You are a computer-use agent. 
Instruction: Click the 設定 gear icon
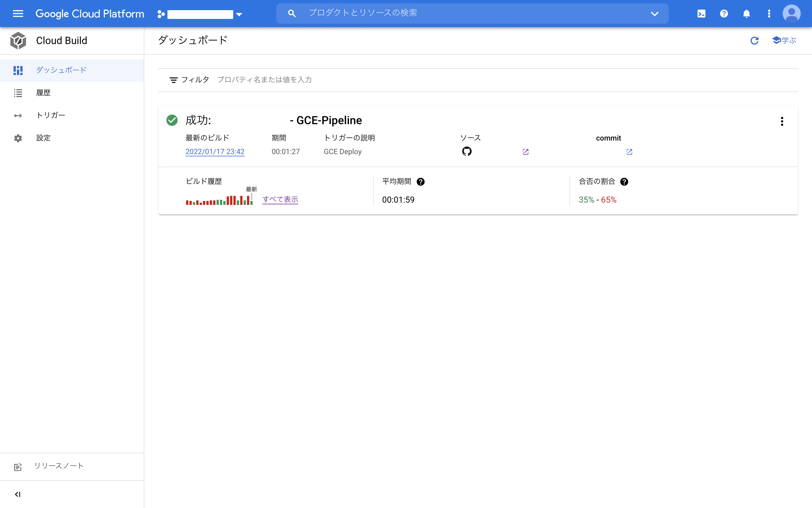click(18, 138)
